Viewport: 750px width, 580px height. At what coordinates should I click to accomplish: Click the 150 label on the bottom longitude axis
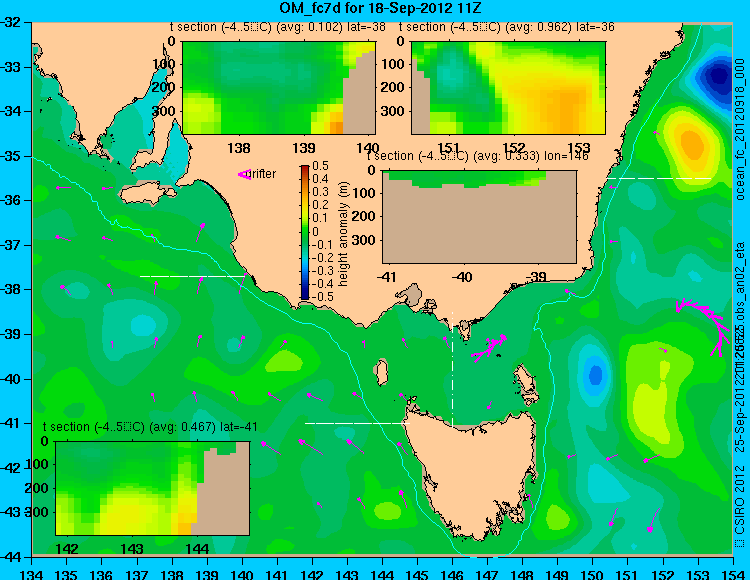coord(593,573)
